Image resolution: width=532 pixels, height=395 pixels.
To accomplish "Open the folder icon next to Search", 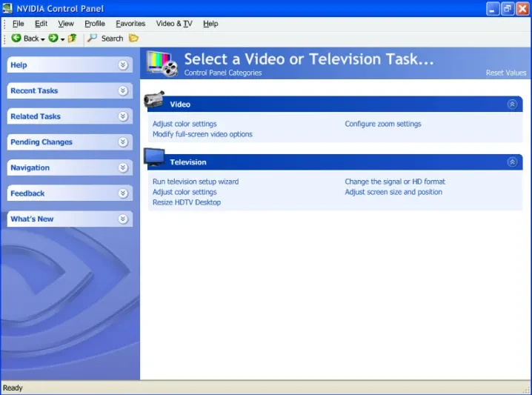I will (x=133, y=38).
